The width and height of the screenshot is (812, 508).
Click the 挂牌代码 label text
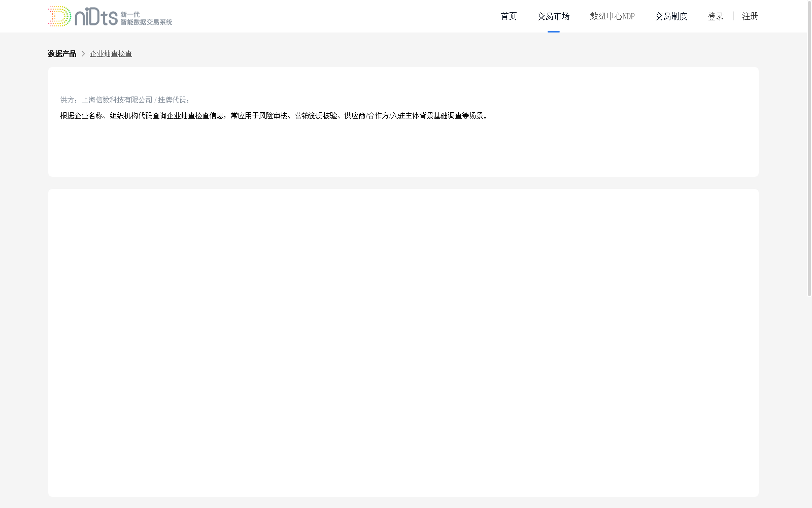coord(174,100)
